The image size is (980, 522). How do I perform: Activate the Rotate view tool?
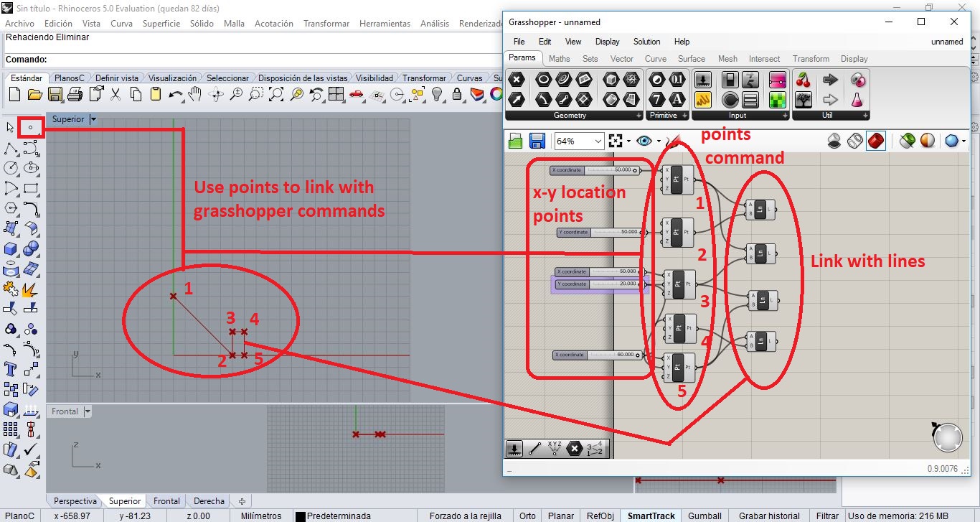coord(216,94)
